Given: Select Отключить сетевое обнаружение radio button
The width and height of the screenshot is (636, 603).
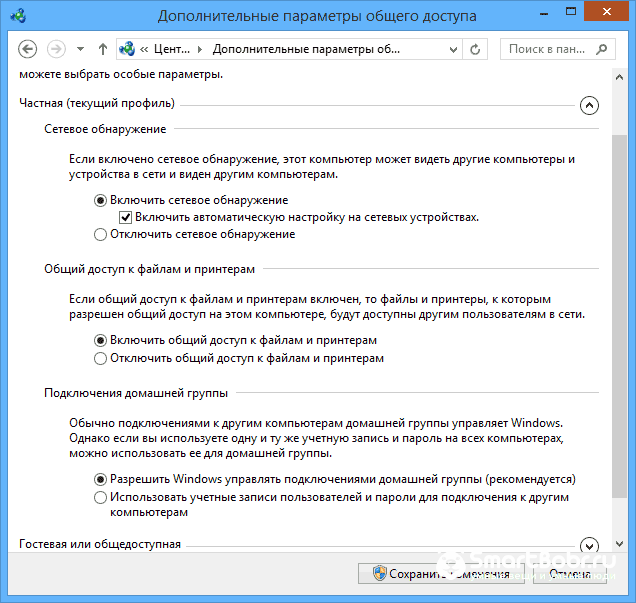Looking at the screenshot, I should 100,234.
